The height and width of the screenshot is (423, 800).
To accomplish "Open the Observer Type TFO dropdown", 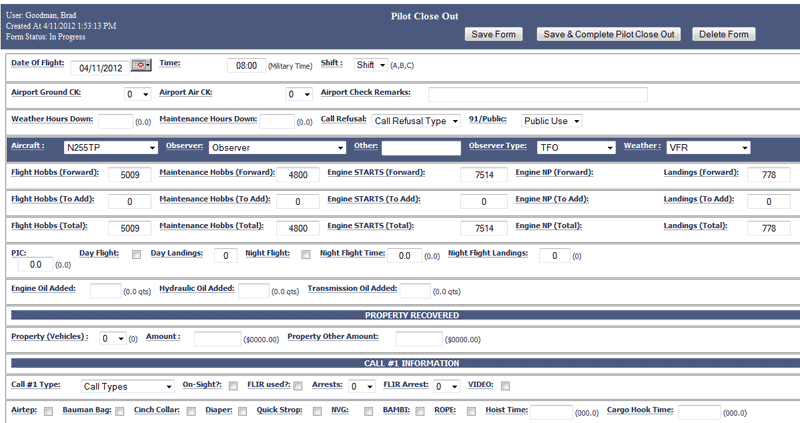I will coord(577,147).
